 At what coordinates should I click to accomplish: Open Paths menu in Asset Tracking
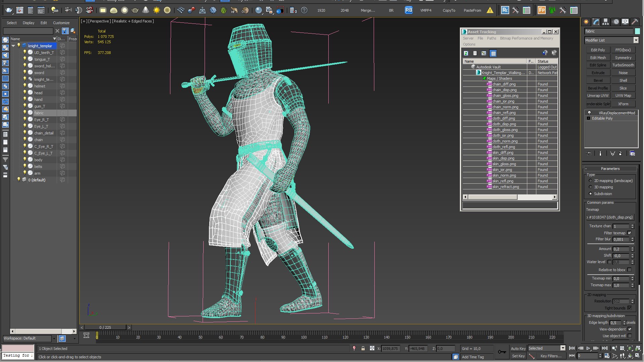pyautogui.click(x=491, y=38)
